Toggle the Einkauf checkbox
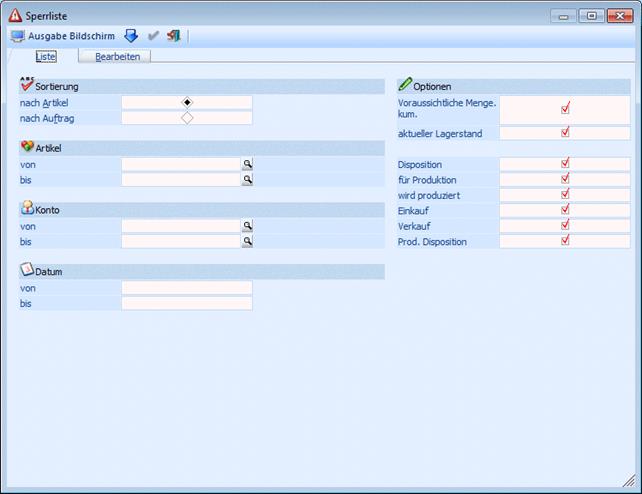The height and width of the screenshot is (494, 642). [x=565, y=209]
